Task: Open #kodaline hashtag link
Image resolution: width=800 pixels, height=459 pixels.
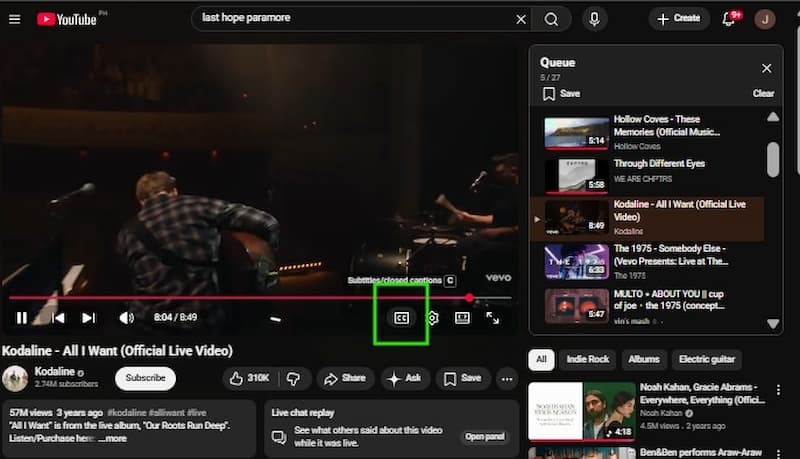Action: coord(127,413)
